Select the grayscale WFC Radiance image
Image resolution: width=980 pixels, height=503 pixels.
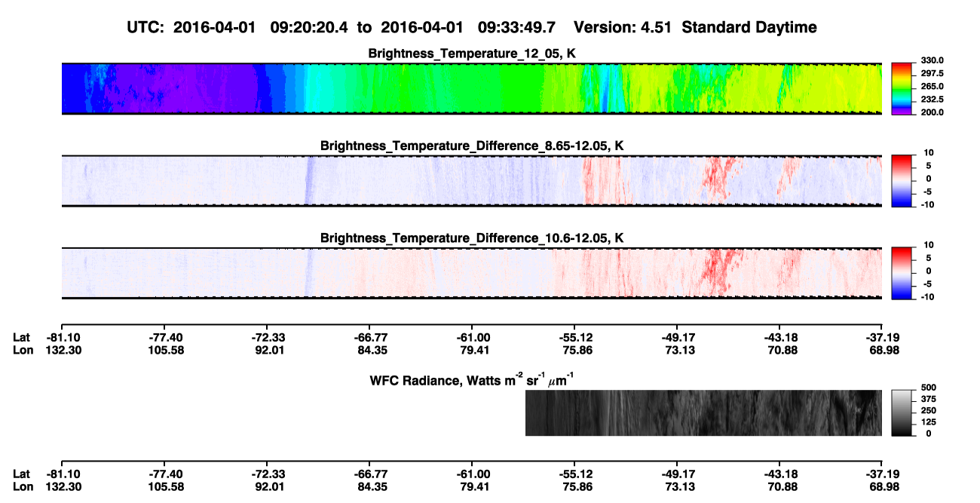click(x=703, y=413)
